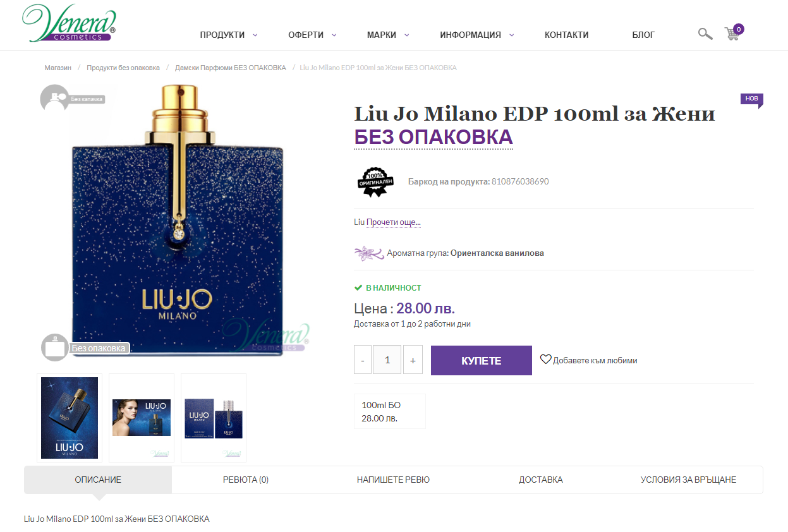Screen dimensions: 788x532
Task: Open the search magnifier icon
Action: coord(705,34)
